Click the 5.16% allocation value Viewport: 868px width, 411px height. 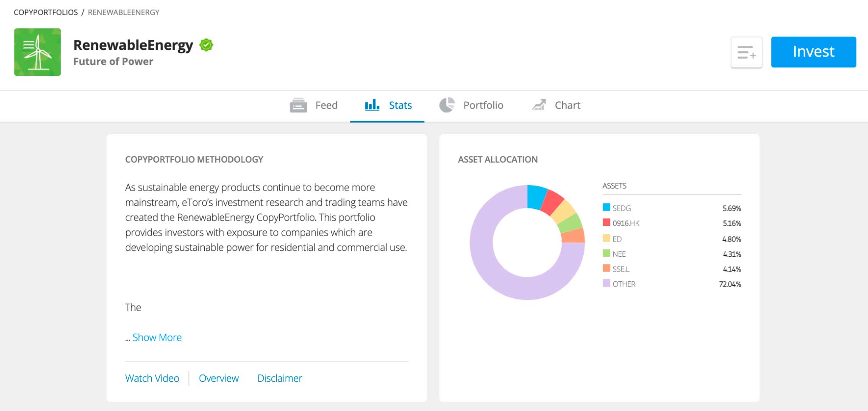pos(732,223)
